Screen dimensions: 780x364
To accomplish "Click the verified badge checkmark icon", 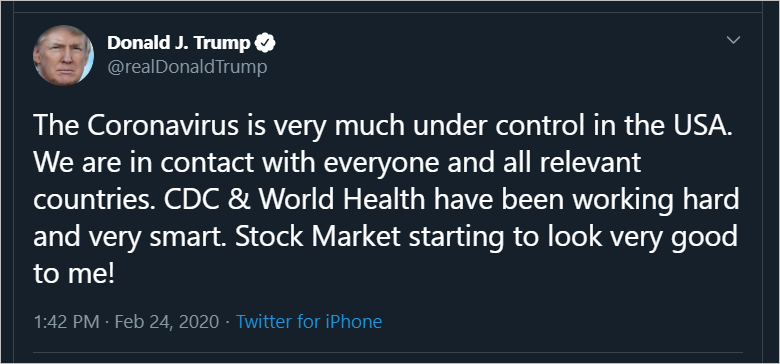I will tap(265, 44).
